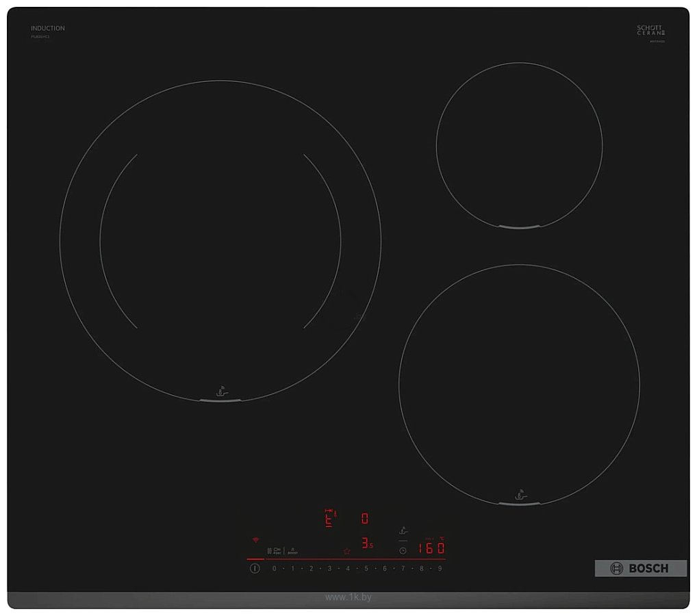This screenshot has height=616, width=697.
Task: Click the SCHOTT CERAN logo
Action: (650, 30)
